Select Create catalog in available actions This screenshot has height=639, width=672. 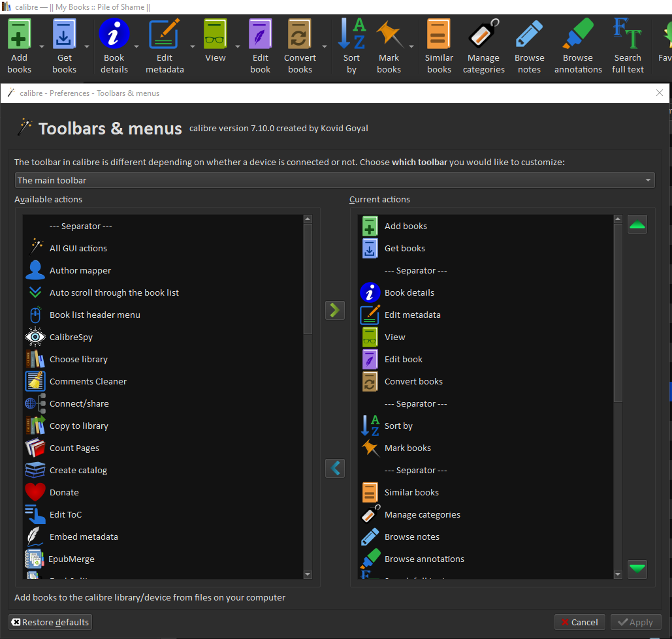163,470
